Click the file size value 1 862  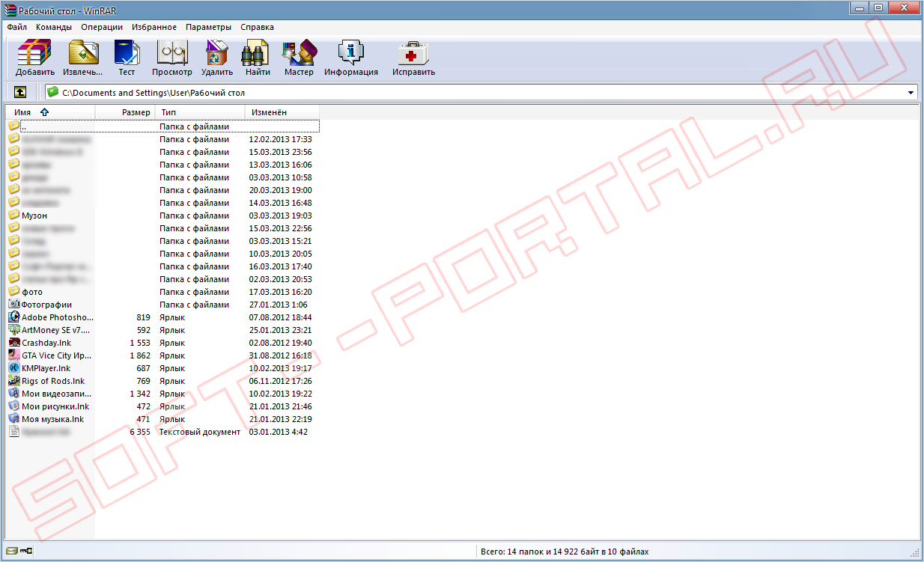coord(140,355)
